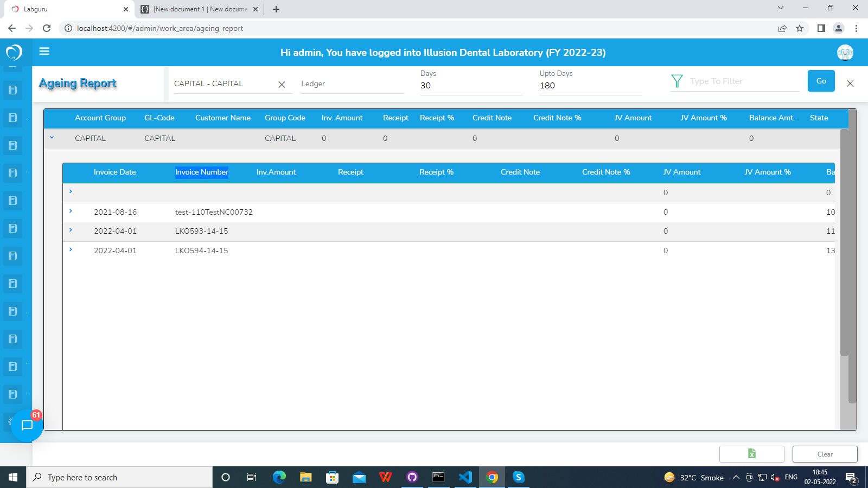This screenshot has height=488, width=868.
Task: Click the second sidebar module icon
Action: 13,118
